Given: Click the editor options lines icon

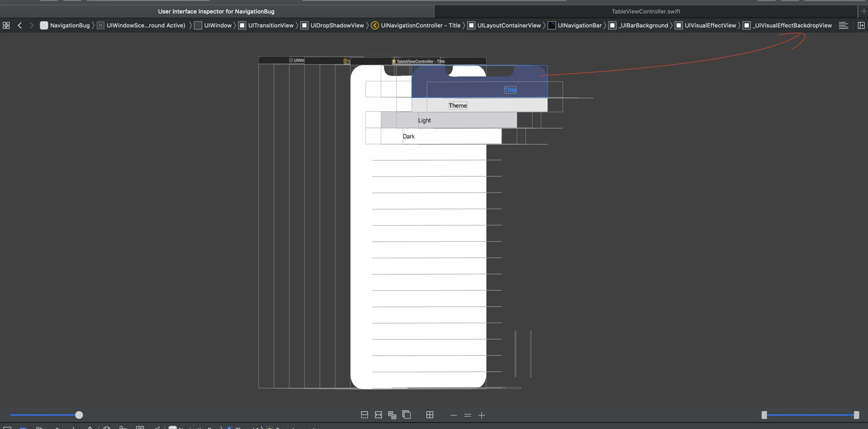Looking at the screenshot, I should pos(843,25).
